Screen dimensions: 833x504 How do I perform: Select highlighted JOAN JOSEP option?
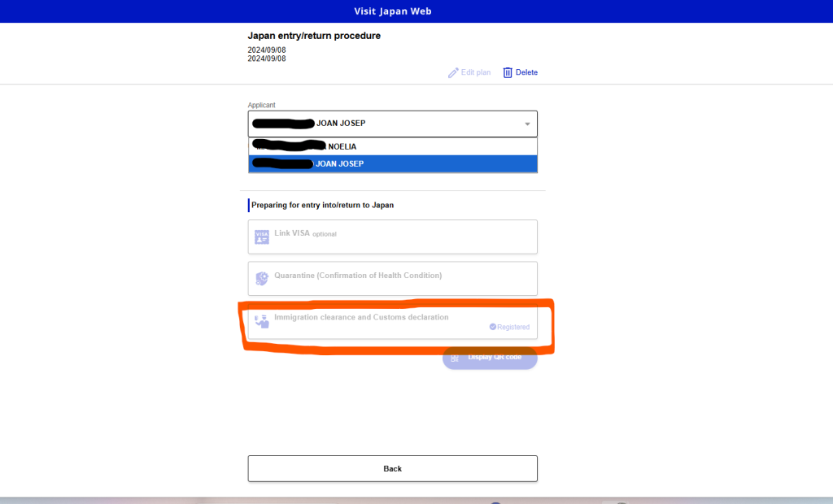coord(393,163)
